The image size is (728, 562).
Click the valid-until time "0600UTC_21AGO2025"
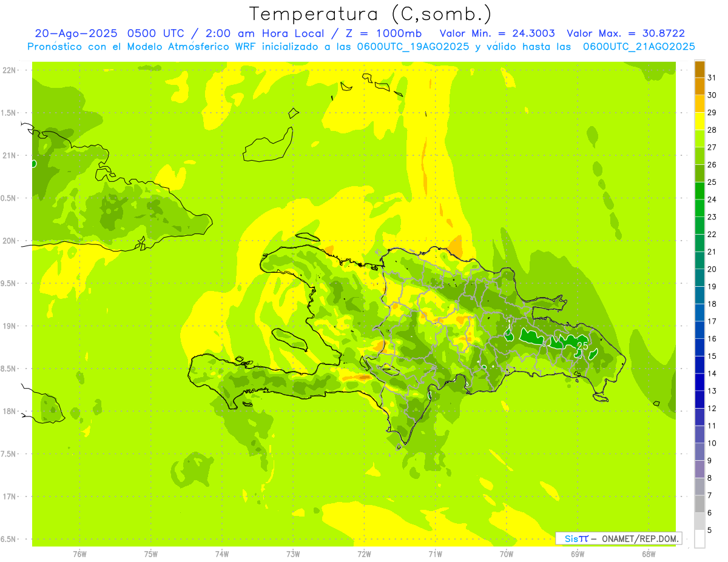tap(639, 47)
